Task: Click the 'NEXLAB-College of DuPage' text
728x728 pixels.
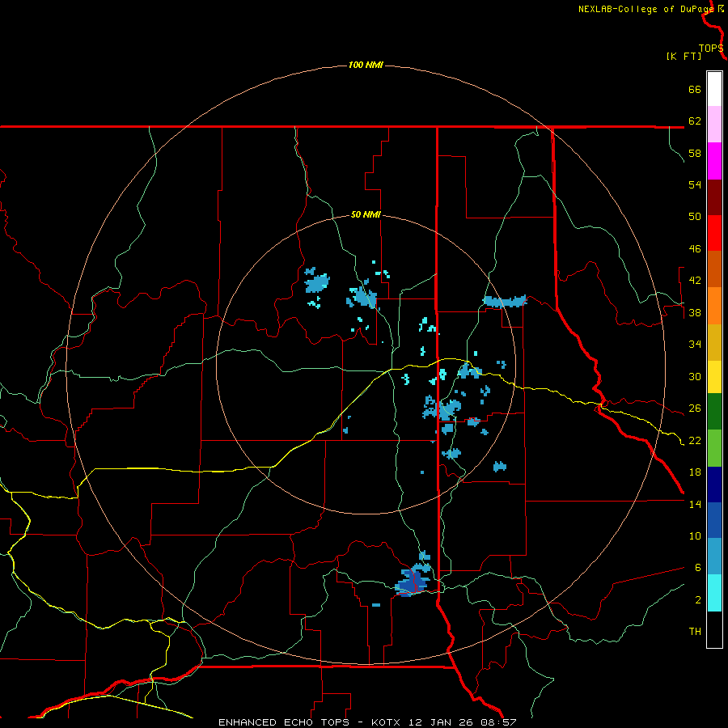Action: (645, 9)
